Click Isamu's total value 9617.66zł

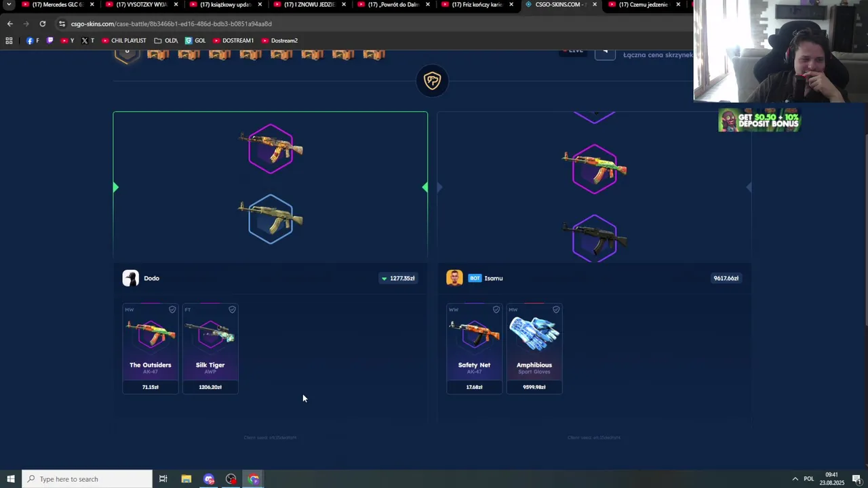point(726,278)
